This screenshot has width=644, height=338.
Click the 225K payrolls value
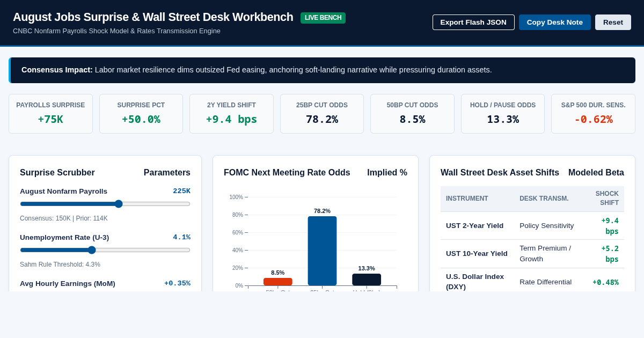[x=181, y=191]
